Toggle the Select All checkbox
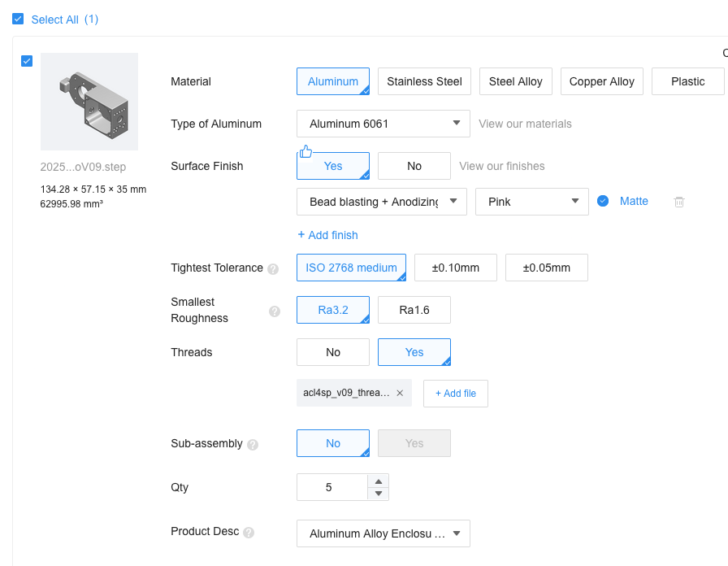Image resolution: width=728 pixels, height=566 pixels. [x=18, y=20]
